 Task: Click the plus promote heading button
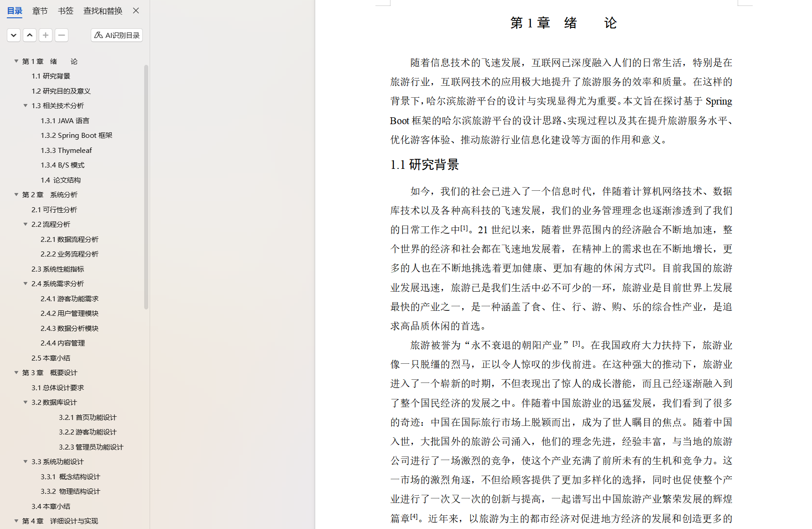pos(46,35)
